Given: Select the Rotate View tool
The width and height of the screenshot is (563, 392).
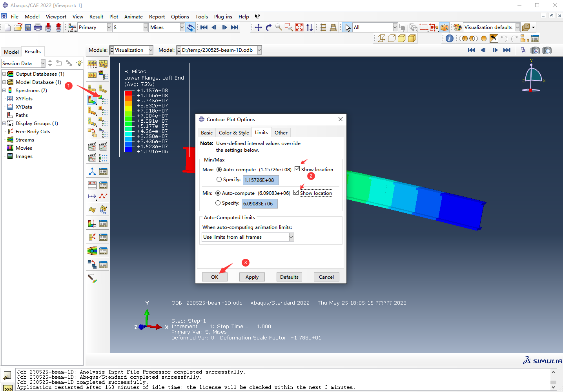Looking at the screenshot, I should (269, 27).
